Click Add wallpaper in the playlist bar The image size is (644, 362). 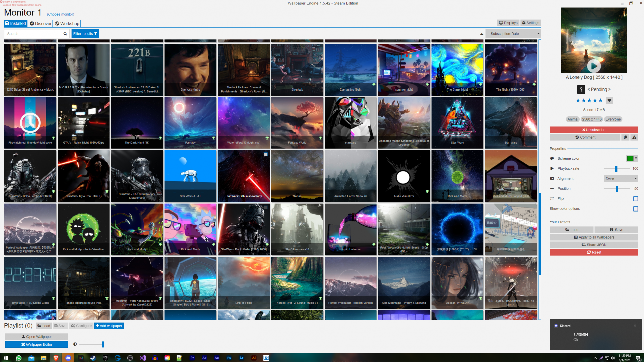coord(109,326)
